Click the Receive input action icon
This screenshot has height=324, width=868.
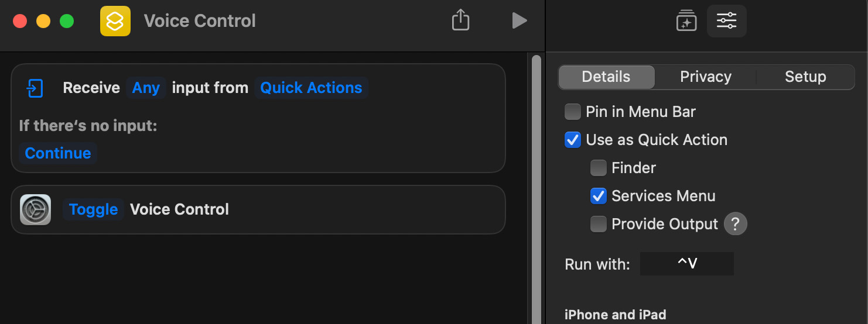(x=35, y=88)
